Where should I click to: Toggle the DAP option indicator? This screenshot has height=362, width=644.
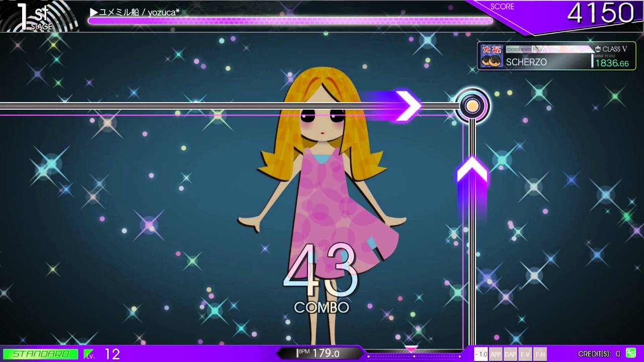tap(510, 354)
